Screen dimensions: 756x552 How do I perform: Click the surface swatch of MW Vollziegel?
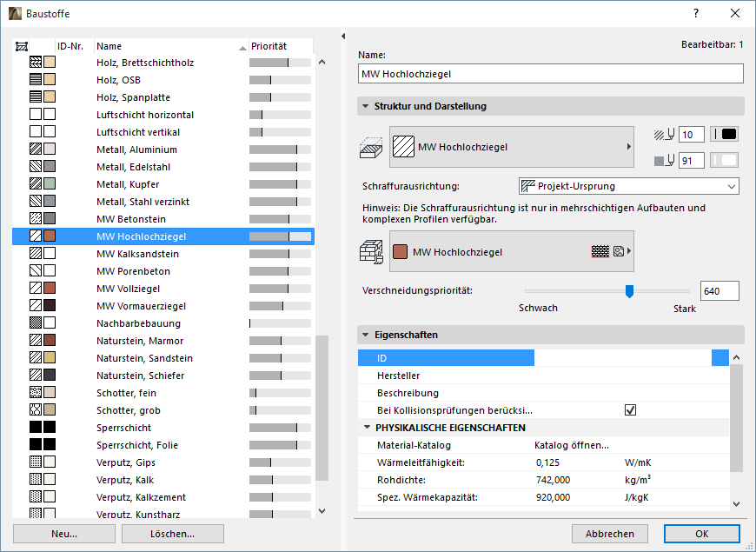click(50, 288)
